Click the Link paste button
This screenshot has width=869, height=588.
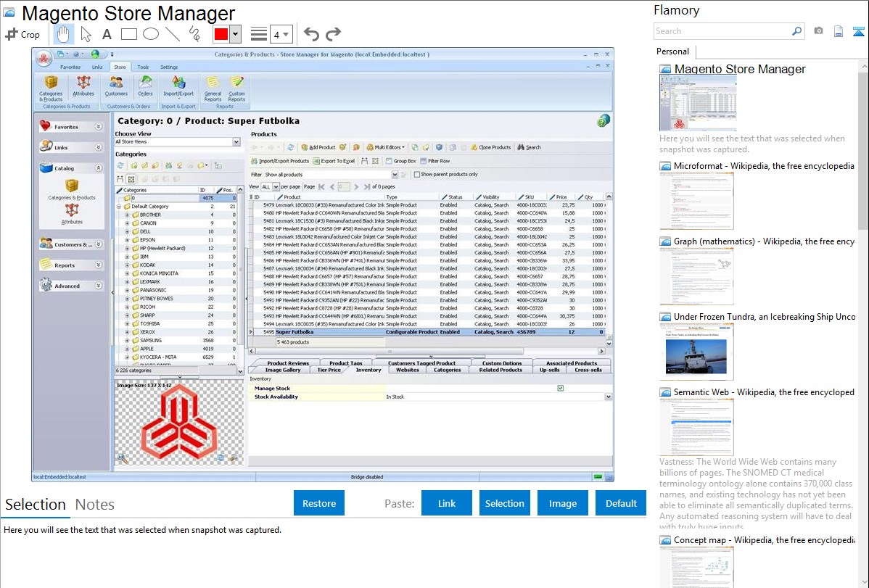click(x=447, y=503)
